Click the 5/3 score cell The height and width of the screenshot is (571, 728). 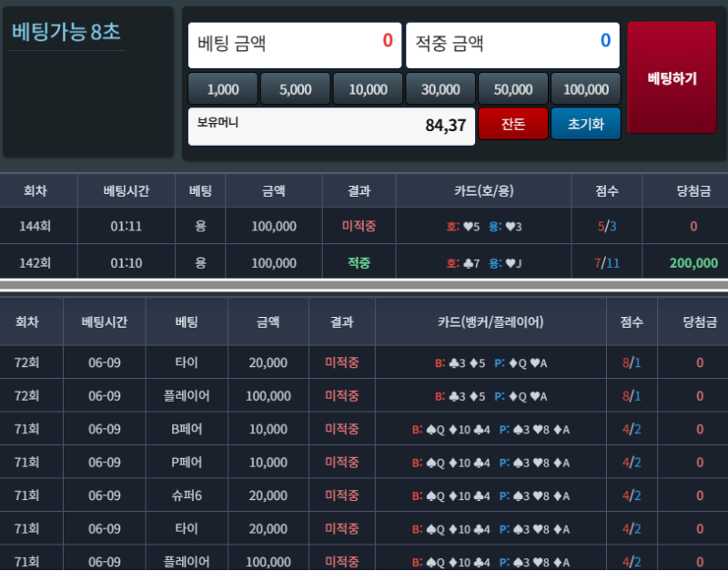[x=607, y=226]
